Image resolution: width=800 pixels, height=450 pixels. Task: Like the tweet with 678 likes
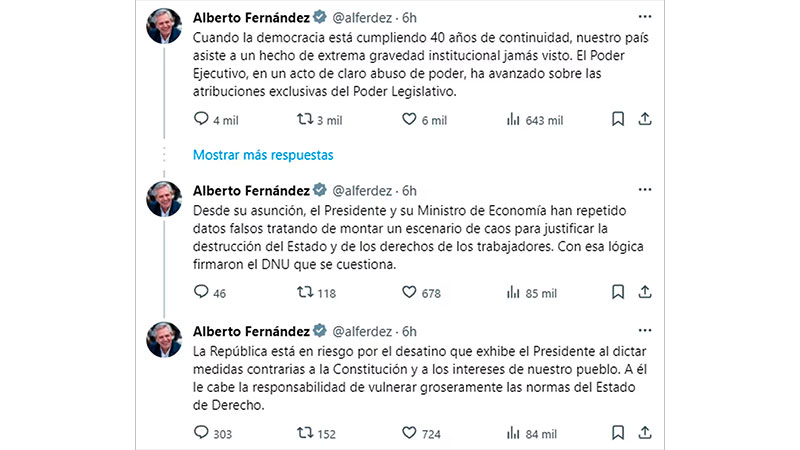click(408, 292)
